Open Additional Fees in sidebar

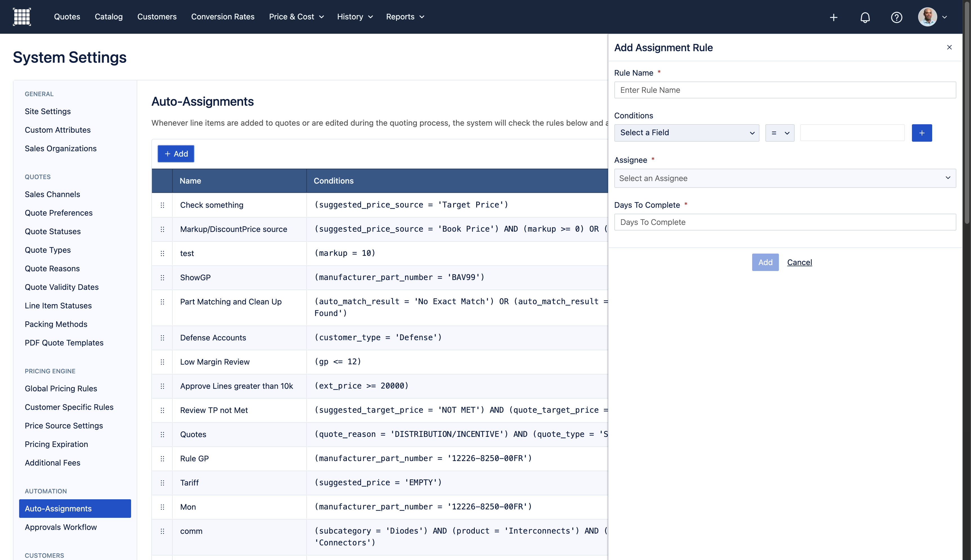(x=53, y=463)
